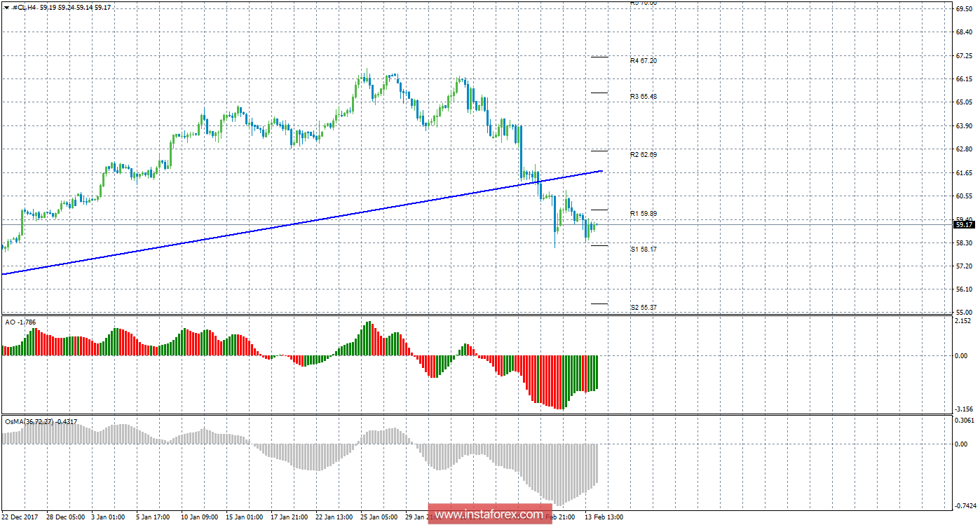
Task: Click the 56.10 price scale value
Action: [965, 289]
